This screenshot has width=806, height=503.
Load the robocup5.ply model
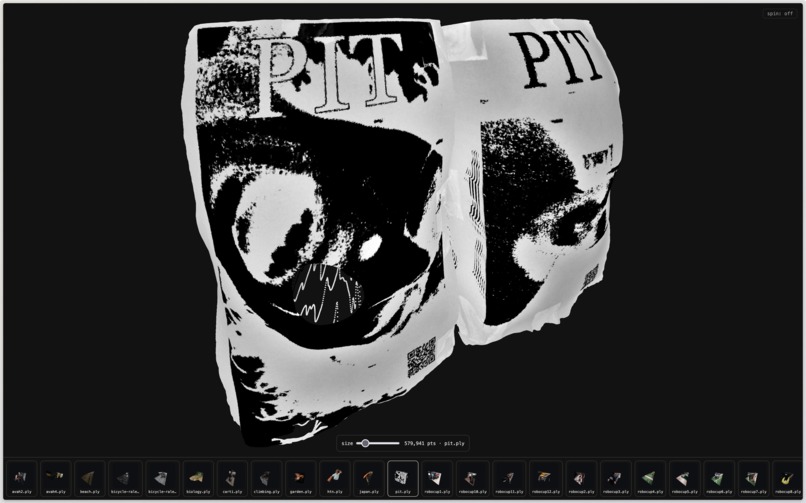684,479
